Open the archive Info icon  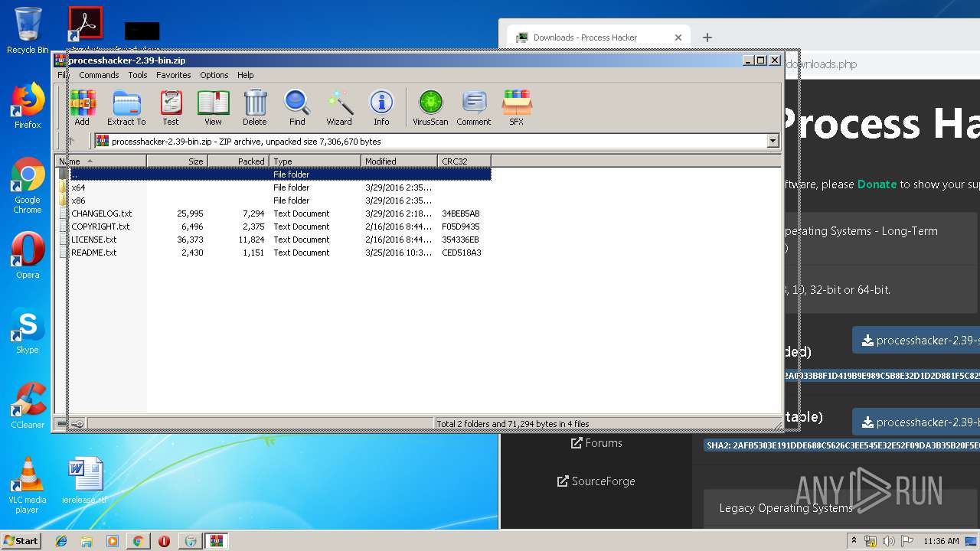pos(381,108)
